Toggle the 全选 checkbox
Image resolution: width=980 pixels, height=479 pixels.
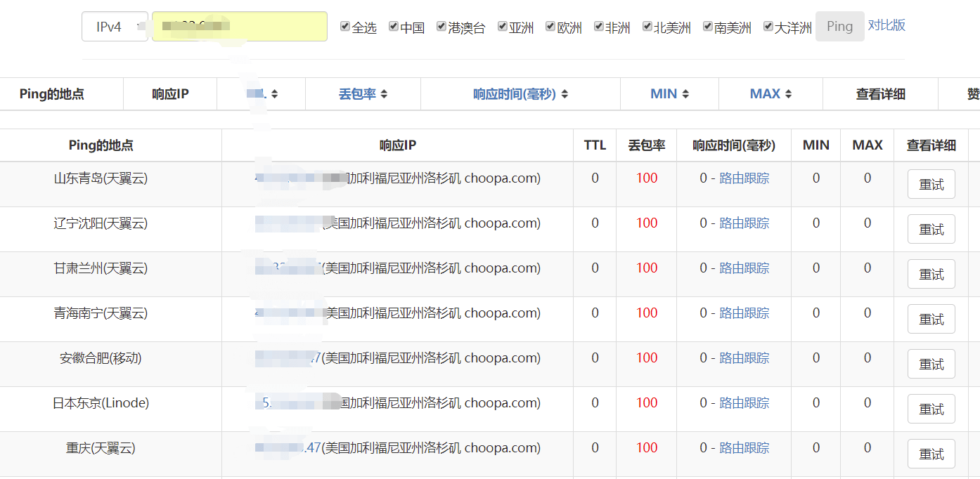(x=345, y=27)
